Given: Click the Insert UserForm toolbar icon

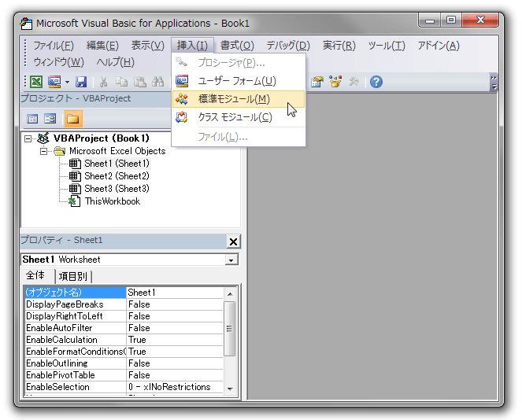Looking at the screenshot, I should click(54, 82).
